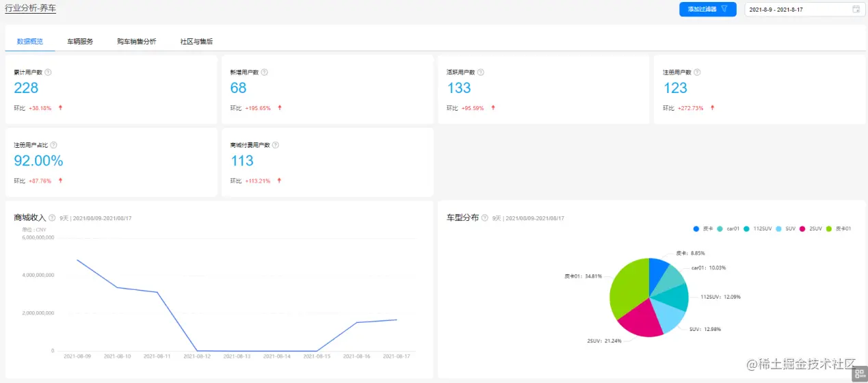The height and width of the screenshot is (383, 868).
Task: Click the 2021-08-12 x-axis label
Action: click(x=197, y=356)
